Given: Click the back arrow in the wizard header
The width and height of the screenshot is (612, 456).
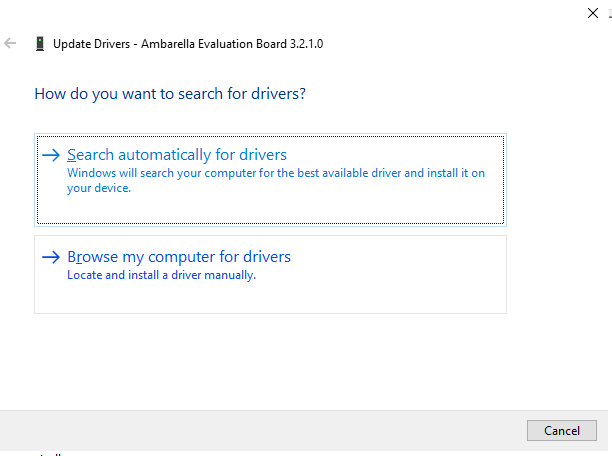Looking at the screenshot, I should [10, 43].
